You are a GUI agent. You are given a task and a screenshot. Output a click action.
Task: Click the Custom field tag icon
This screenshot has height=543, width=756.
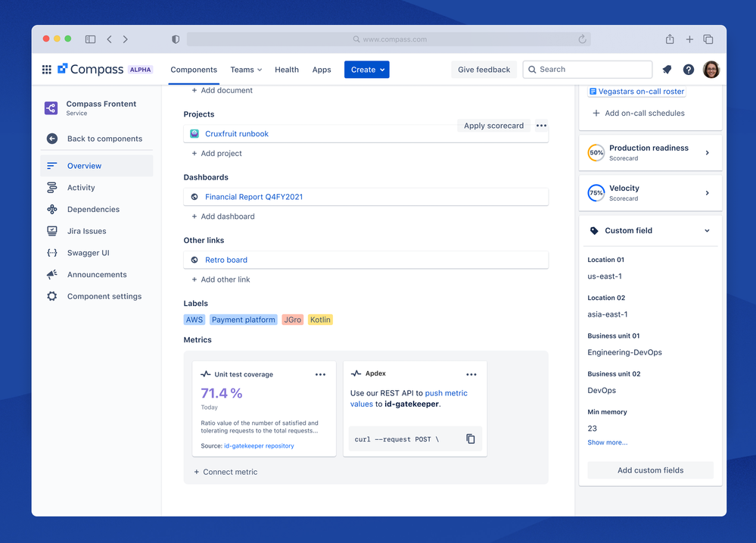594,231
